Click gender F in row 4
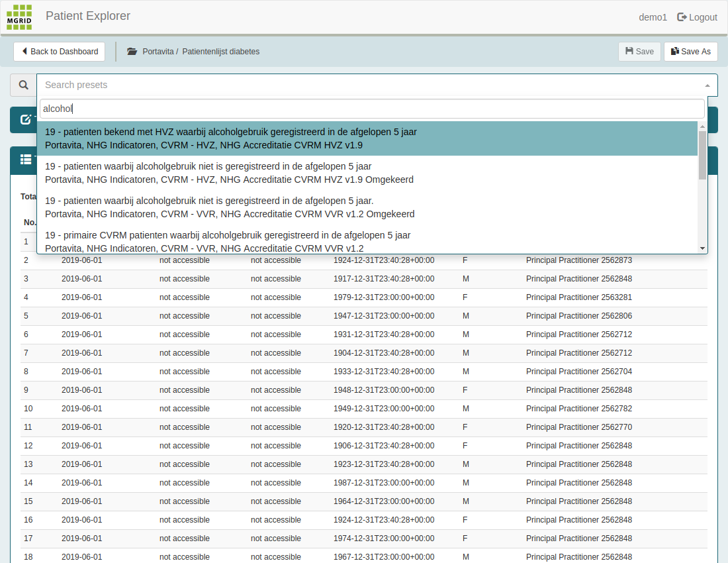The image size is (728, 563). pos(465,297)
